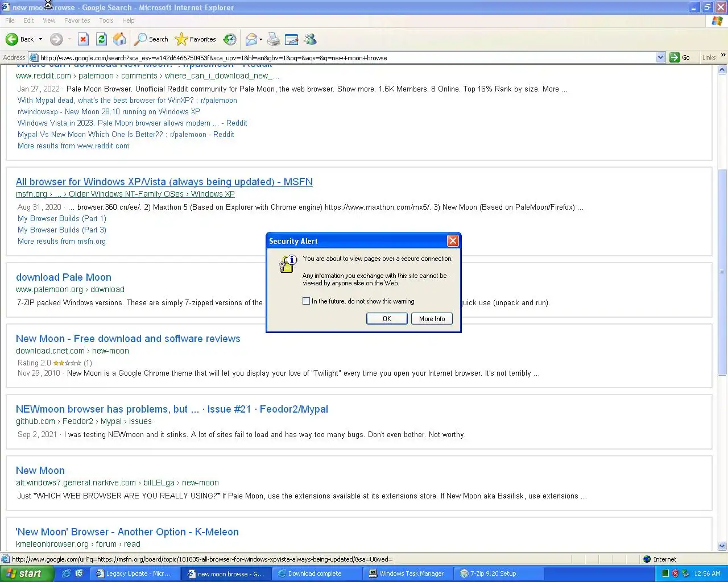Open the Edit menu

(28, 20)
